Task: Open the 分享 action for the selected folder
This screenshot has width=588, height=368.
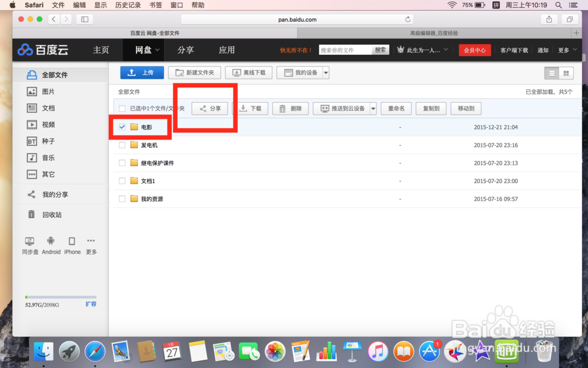Action: click(x=209, y=108)
